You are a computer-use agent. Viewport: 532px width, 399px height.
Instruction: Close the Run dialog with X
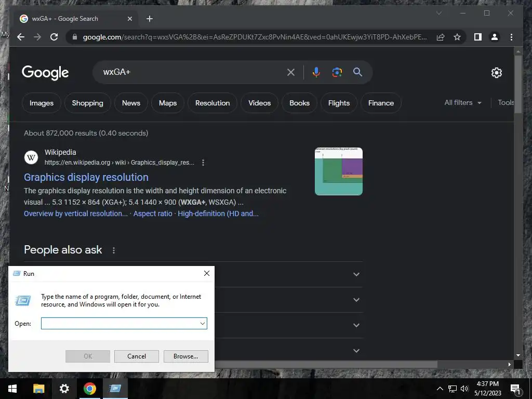pyautogui.click(x=207, y=273)
